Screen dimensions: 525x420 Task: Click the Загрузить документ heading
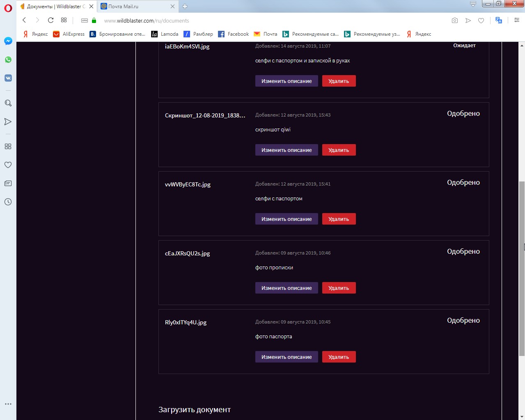195,409
